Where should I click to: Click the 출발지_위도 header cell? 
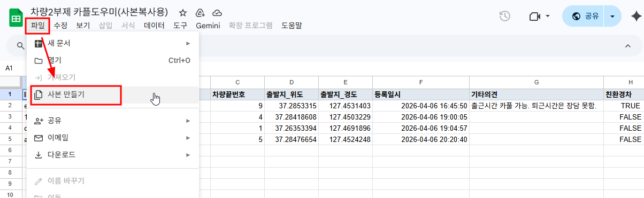coord(292,94)
